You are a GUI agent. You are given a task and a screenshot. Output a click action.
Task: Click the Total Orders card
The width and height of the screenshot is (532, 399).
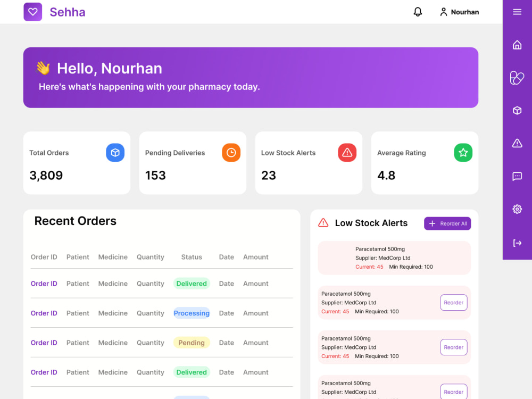coord(77,163)
